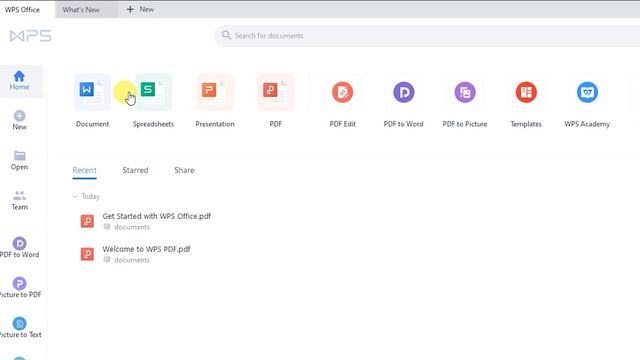
Task: Select the Starred tab
Action: coord(135,170)
